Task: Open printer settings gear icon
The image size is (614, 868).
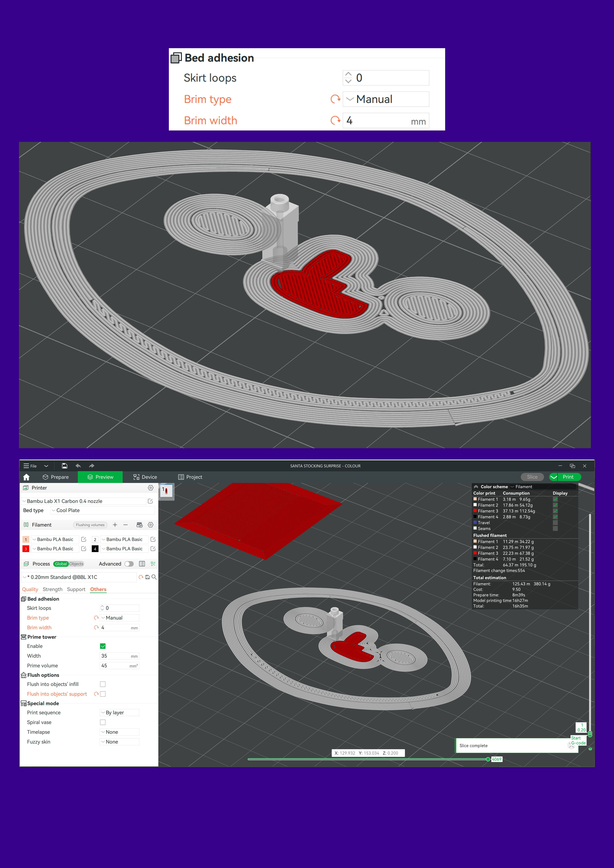Action: pyautogui.click(x=151, y=488)
